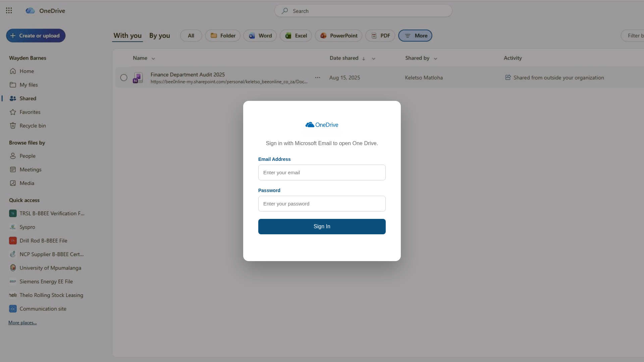Screen dimensions: 644x362
Task: Click the Password input field
Action: click(322, 204)
